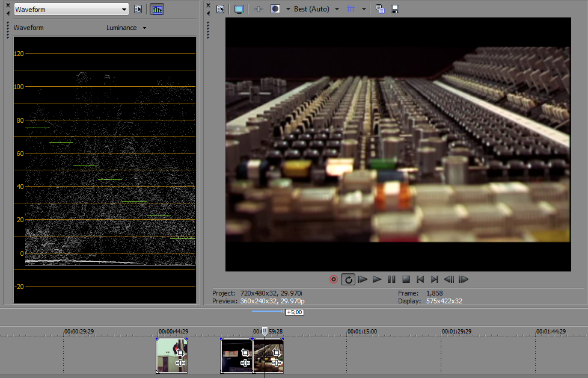Click the +5:00 time offset box
This screenshot has height=378, width=588.
295,312
